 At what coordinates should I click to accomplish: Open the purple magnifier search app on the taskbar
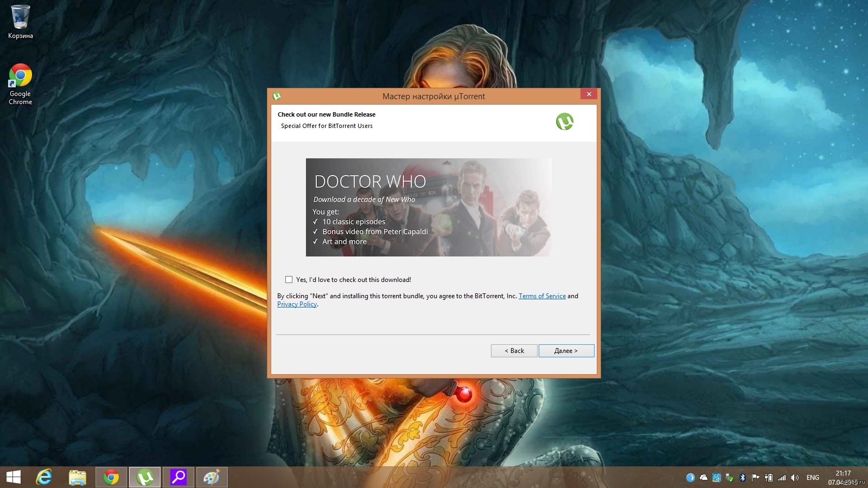click(178, 477)
